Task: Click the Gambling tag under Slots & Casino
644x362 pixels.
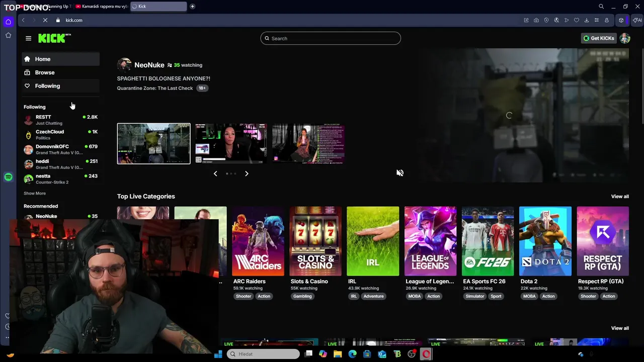Action: (302, 296)
